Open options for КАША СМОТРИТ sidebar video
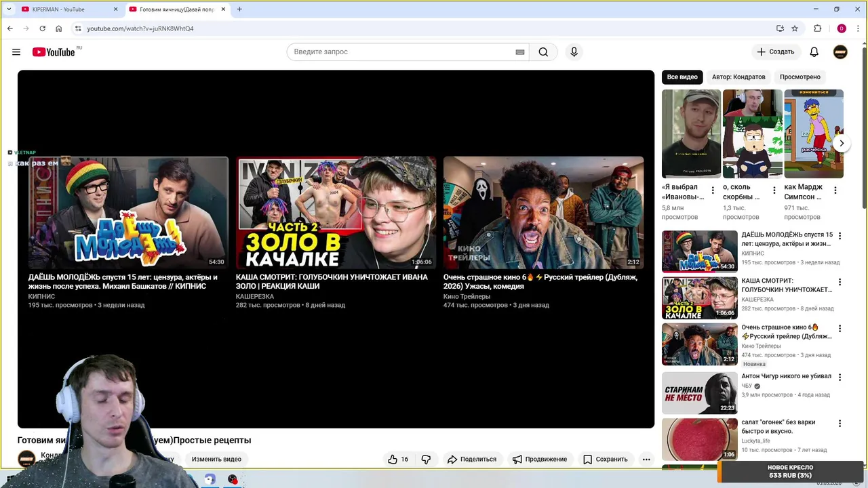 [840, 282]
